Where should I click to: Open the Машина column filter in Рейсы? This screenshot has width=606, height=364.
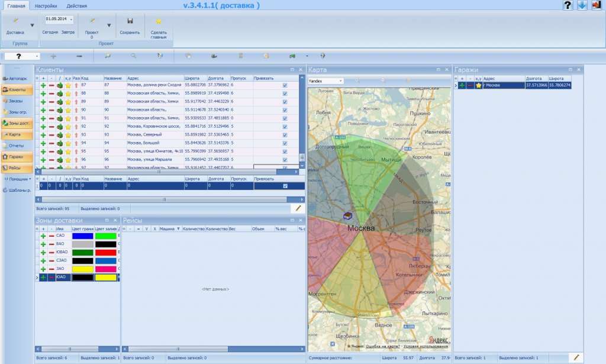(x=179, y=229)
